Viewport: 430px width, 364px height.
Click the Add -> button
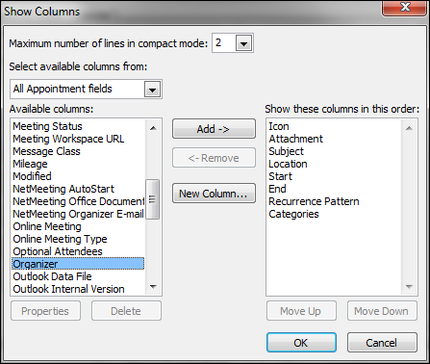click(x=214, y=129)
